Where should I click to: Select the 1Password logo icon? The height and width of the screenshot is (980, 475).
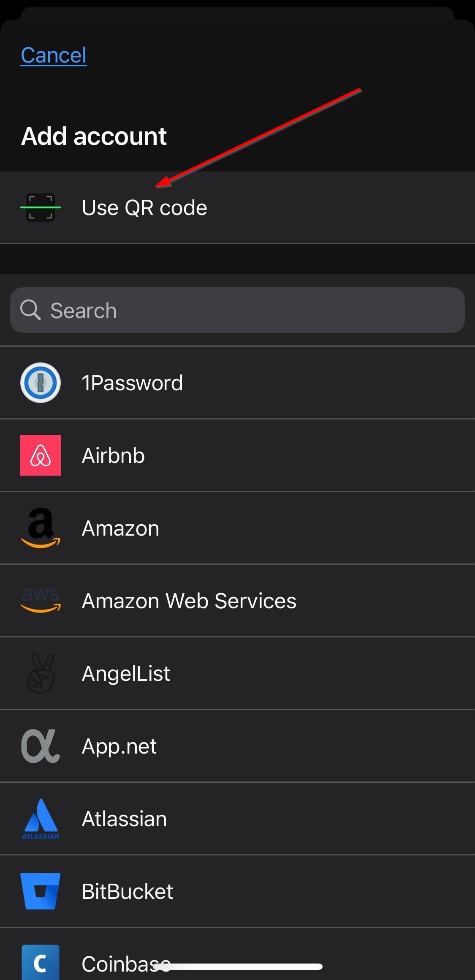point(41,383)
